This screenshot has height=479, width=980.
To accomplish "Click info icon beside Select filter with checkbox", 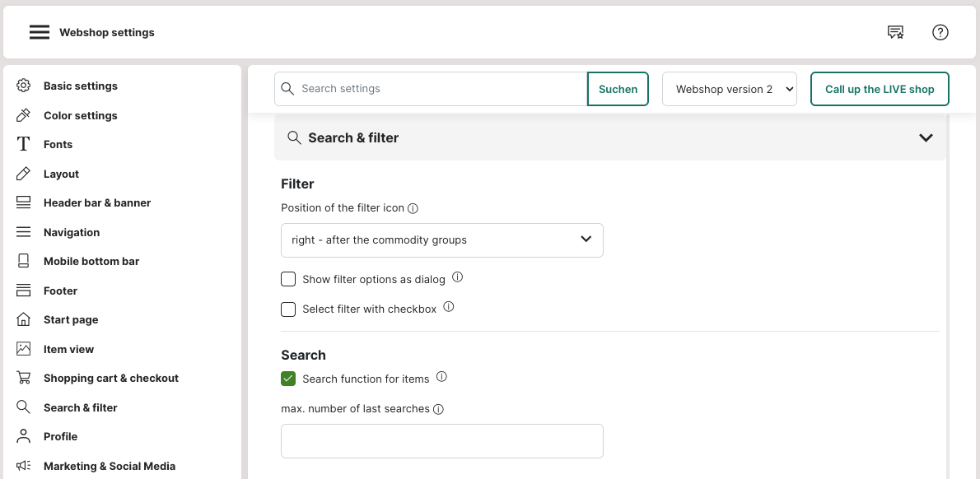I will [x=449, y=307].
